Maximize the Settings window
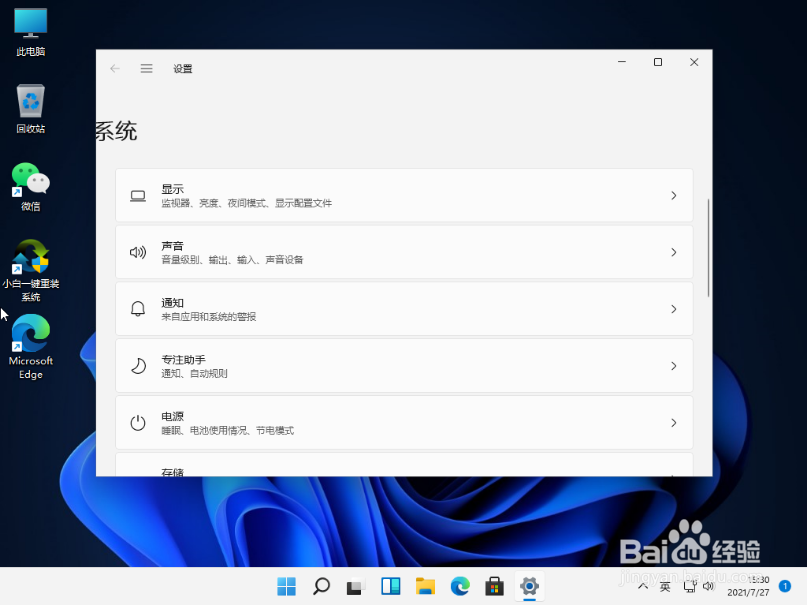Screen dimensions: 807x605 click(x=658, y=62)
